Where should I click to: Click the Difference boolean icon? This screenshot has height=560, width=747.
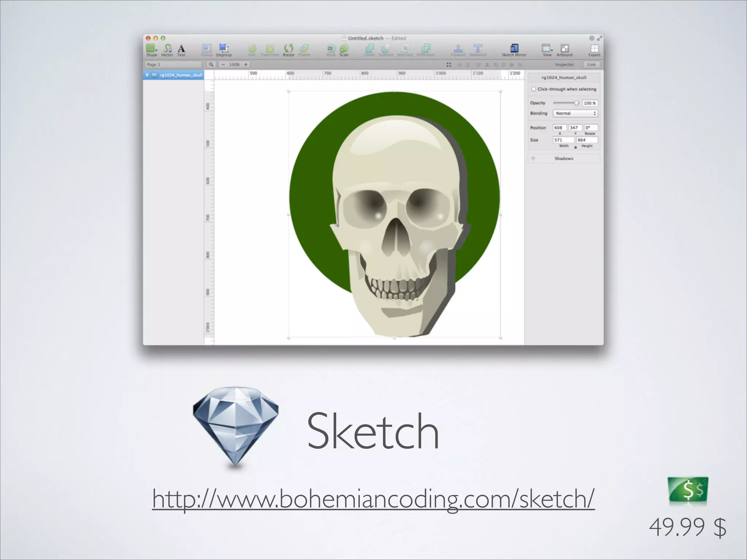426,50
